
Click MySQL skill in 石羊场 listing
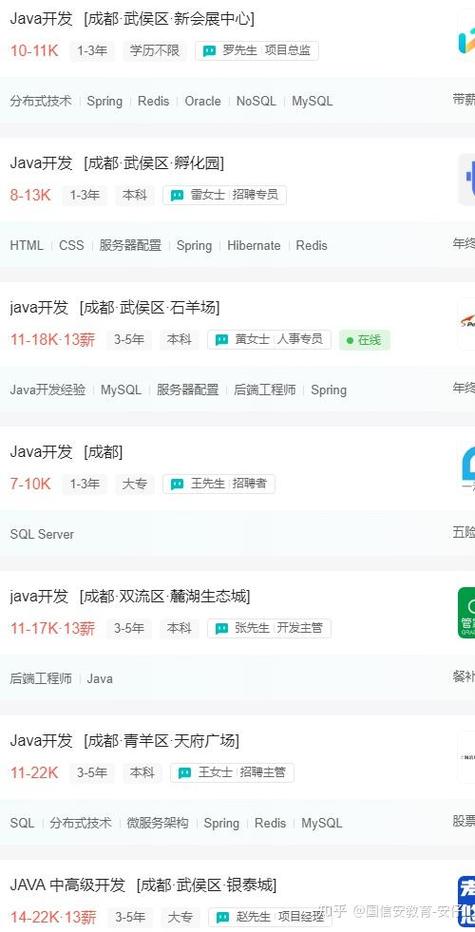click(x=121, y=390)
